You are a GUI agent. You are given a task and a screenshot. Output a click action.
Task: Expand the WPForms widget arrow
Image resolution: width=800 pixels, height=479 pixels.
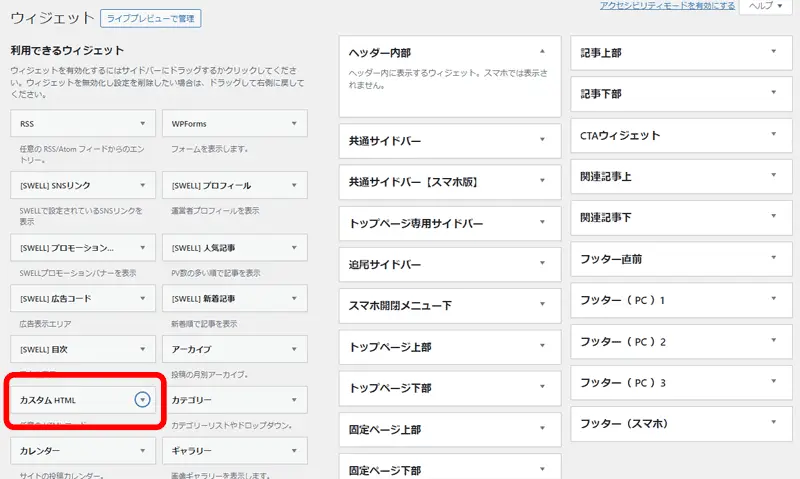coord(294,124)
